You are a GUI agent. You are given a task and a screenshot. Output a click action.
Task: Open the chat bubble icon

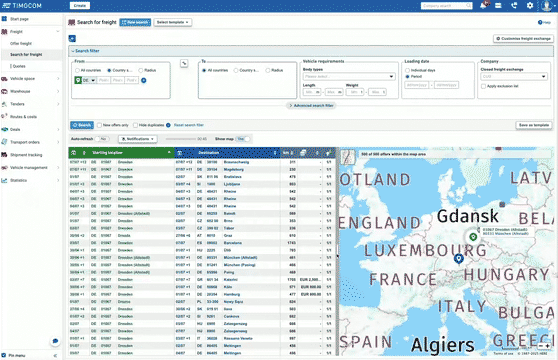click(55, 341)
